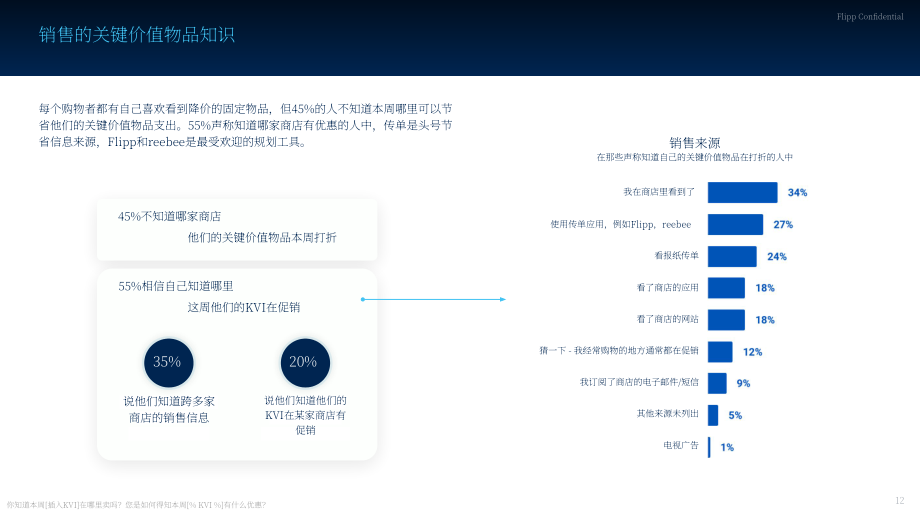
Task: Click the 12% bar in chart
Action: tap(720, 352)
